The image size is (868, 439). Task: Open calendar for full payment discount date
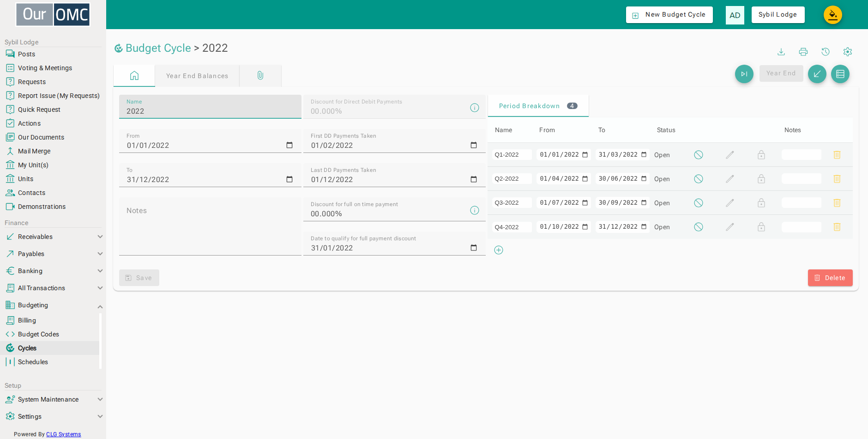pyautogui.click(x=474, y=248)
